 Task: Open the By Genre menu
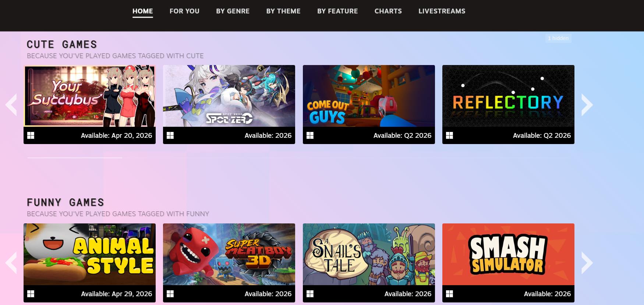click(x=233, y=11)
